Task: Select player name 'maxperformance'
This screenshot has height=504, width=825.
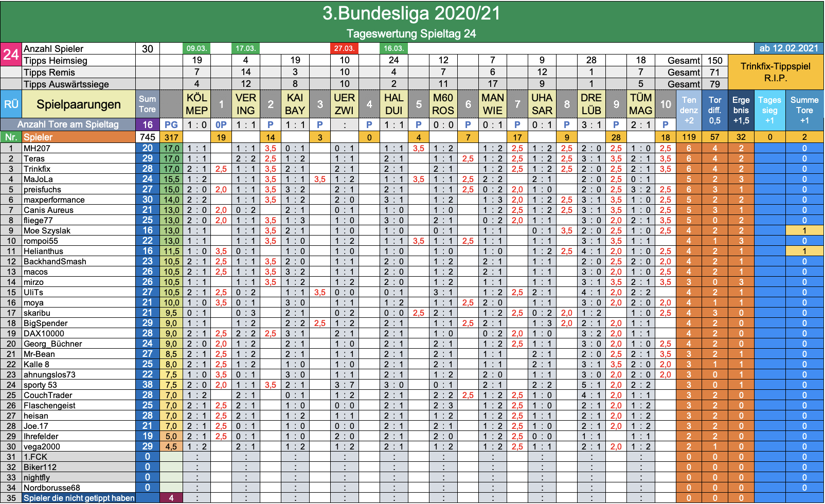Action: (54, 200)
